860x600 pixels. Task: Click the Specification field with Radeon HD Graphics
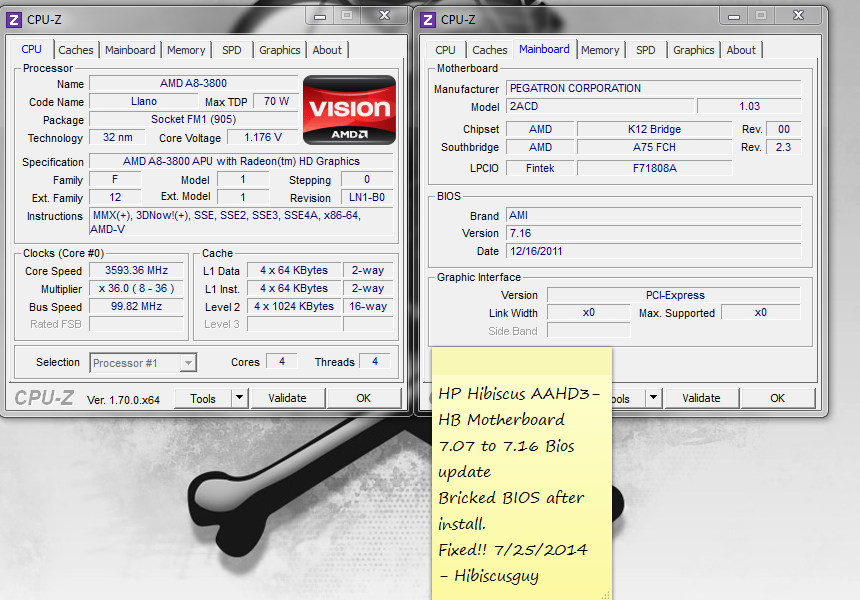coord(241,161)
